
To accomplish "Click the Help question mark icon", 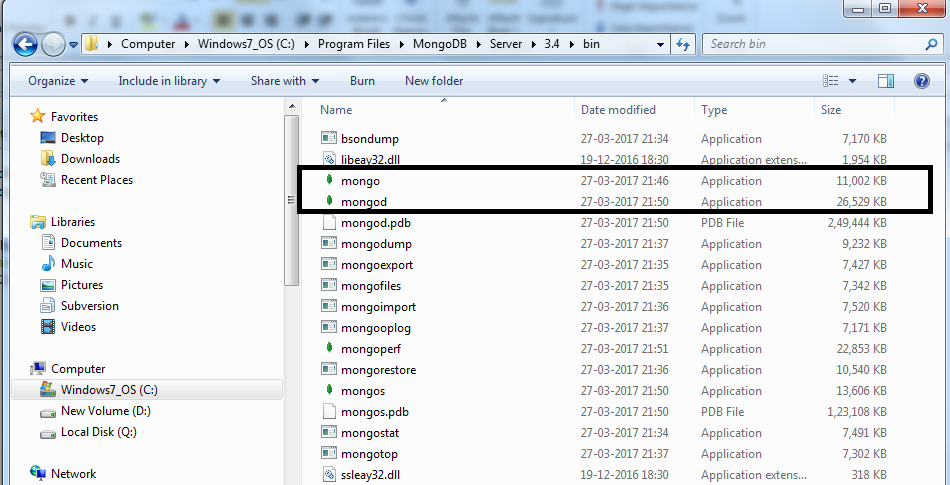I will [x=922, y=81].
